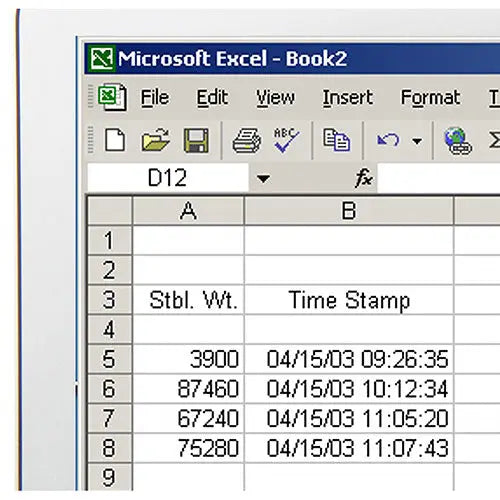Click the fx Insert Function button
The width and height of the screenshot is (500, 500).
click(x=364, y=178)
